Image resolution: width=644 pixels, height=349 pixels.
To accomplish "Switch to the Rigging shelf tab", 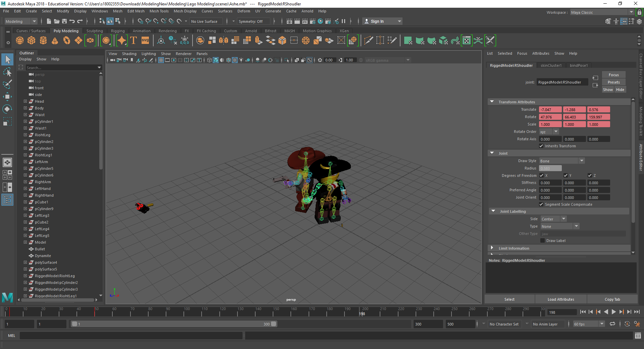I will [118, 31].
